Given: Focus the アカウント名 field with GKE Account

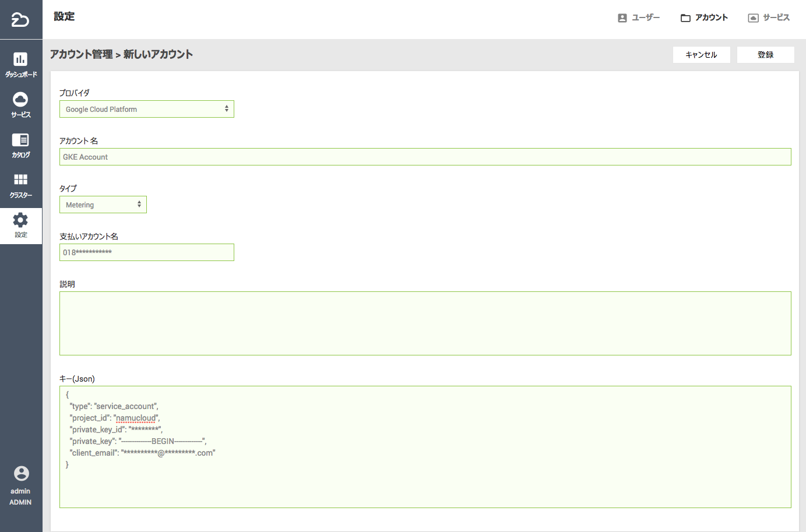Looking at the screenshot, I should [425, 157].
